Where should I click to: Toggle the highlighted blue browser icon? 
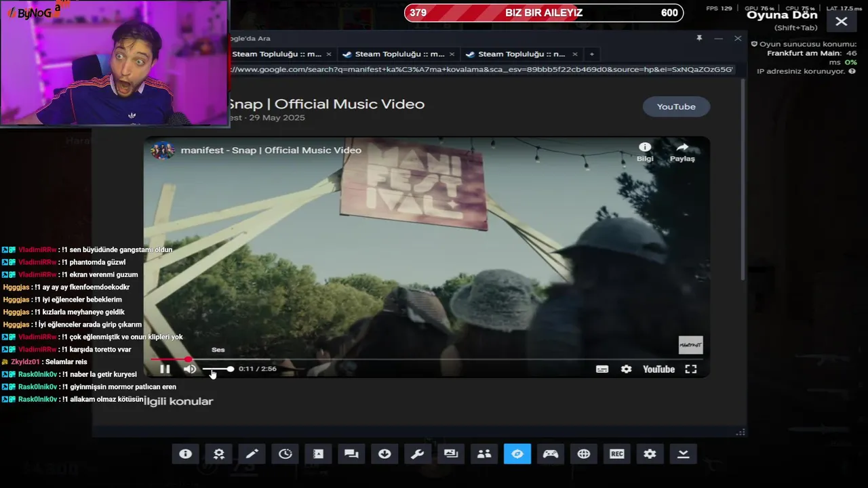[x=517, y=454]
